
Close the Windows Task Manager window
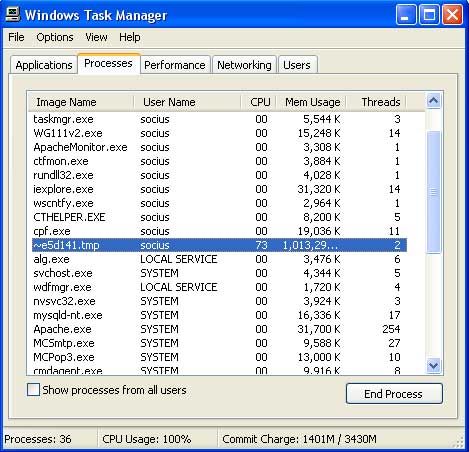point(452,15)
